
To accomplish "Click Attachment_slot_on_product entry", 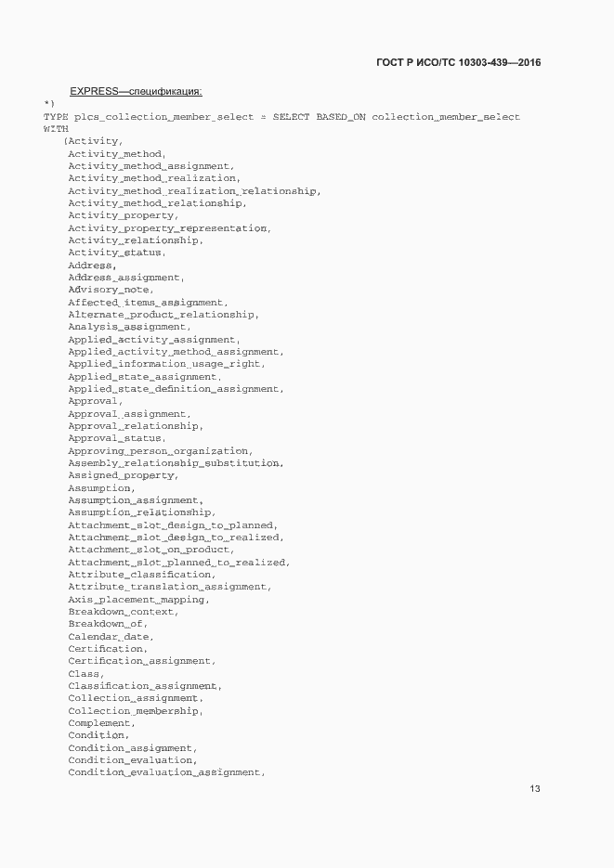I will (151, 551).
